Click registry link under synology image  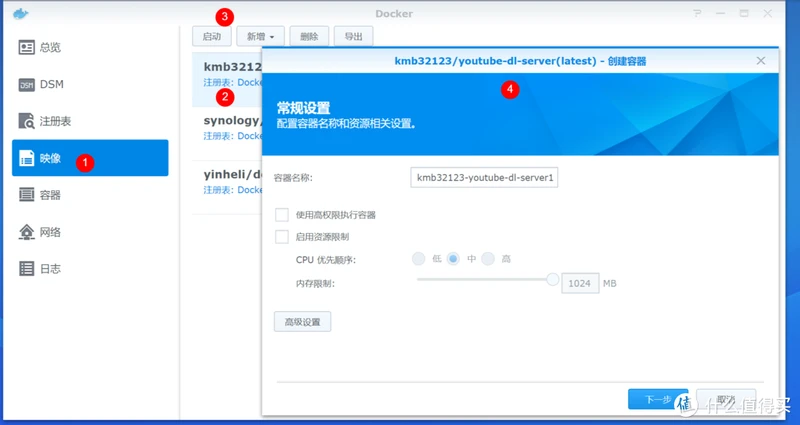click(233, 136)
